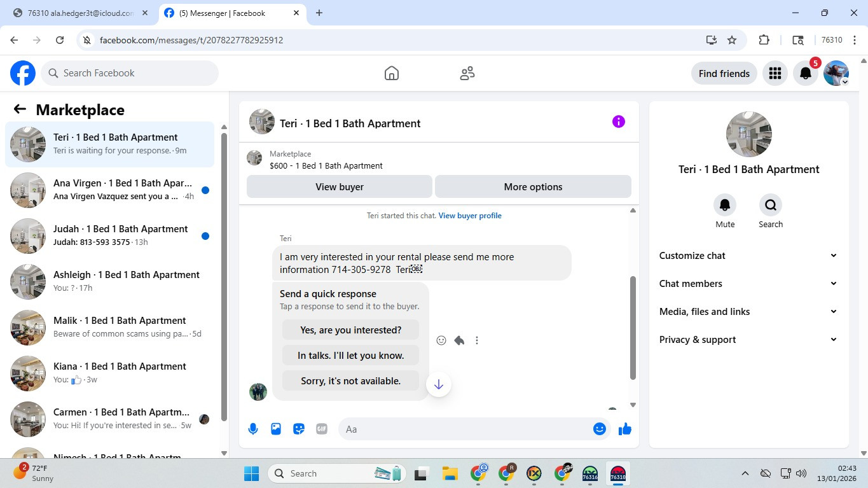Screen dimensions: 868x488
Task: Expand Media, files and links section
Action: (748, 312)
